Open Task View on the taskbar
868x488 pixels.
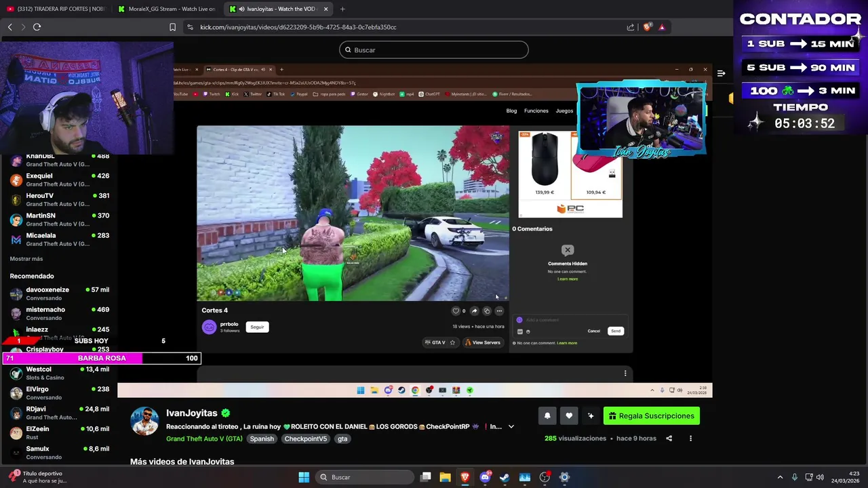(x=425, y=477)
